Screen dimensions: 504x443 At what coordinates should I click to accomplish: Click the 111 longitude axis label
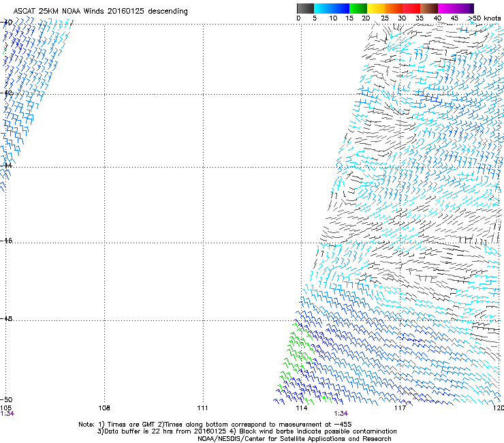pos(202,408)
